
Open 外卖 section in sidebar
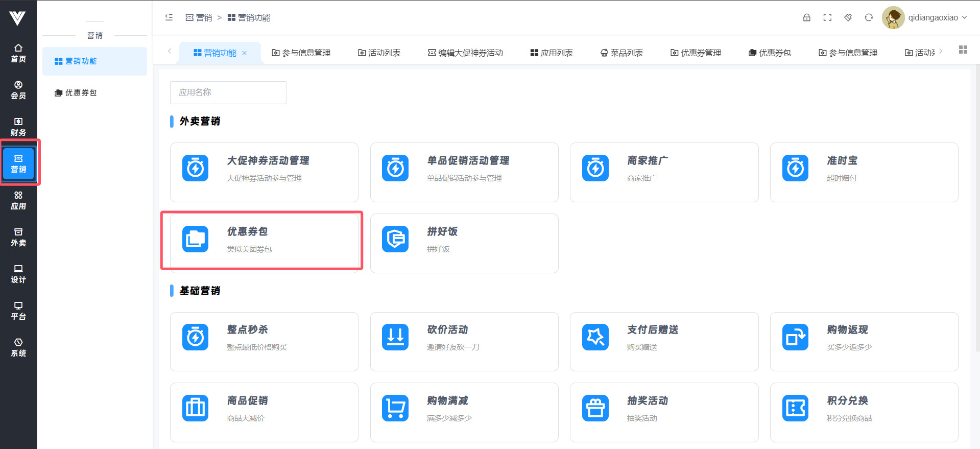(x=18, y=237)
